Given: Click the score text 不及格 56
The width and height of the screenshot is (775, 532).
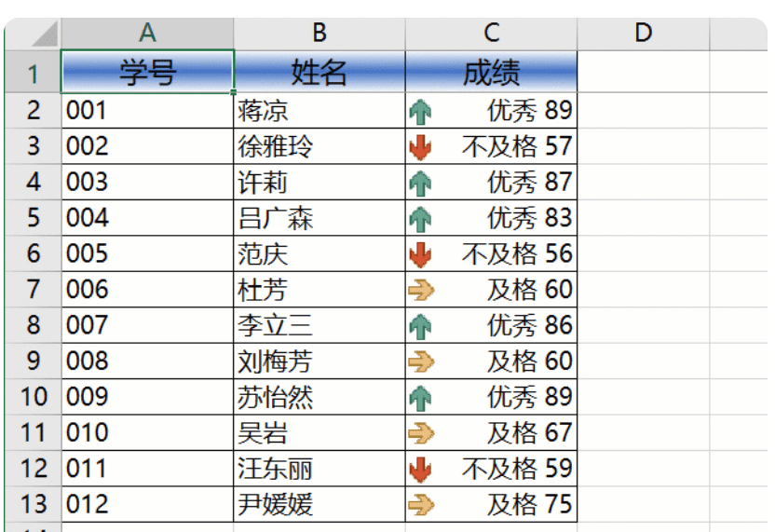Looking at the screenshot, I should [516, 253].
